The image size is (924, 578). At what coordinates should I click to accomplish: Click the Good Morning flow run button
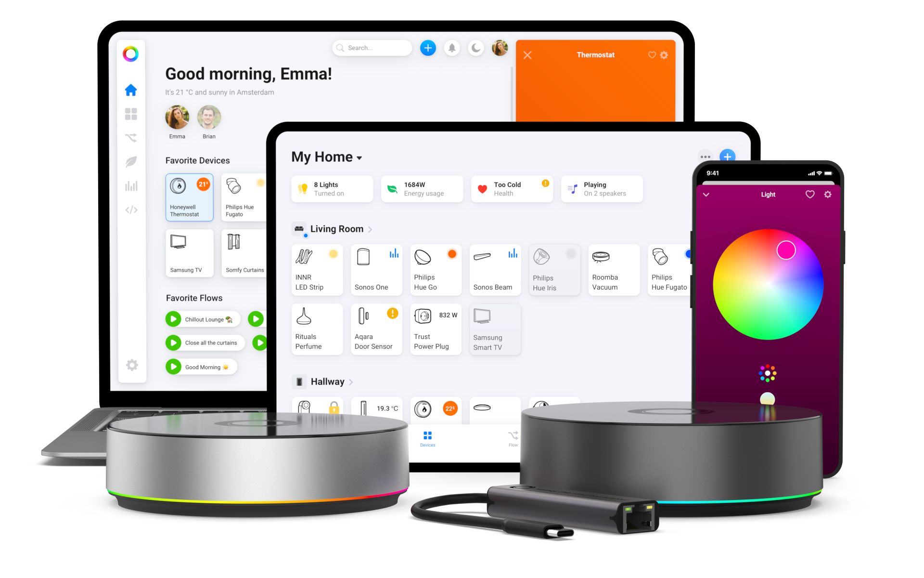tap(172, 366)
